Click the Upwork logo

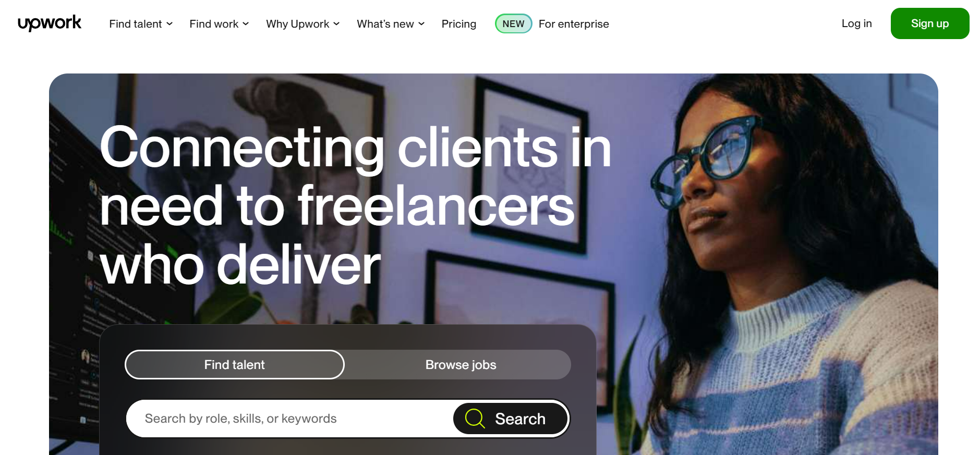tap(50, 23)
